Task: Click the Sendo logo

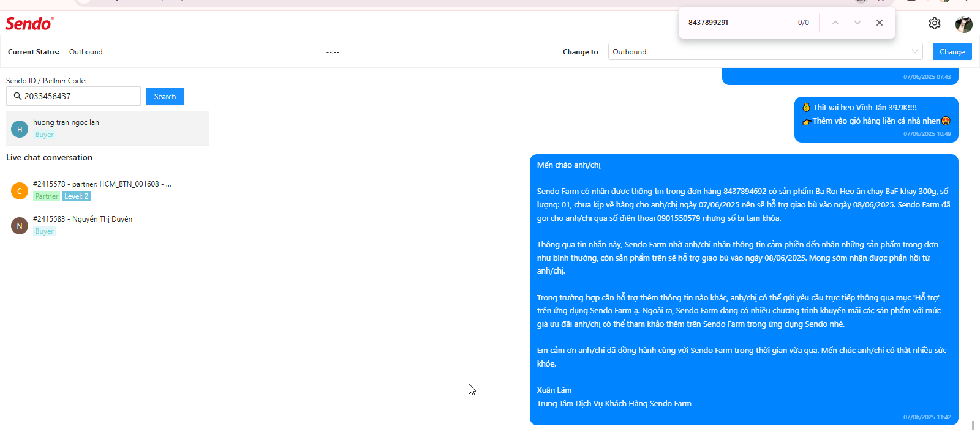Action: (x=29, y=23)
